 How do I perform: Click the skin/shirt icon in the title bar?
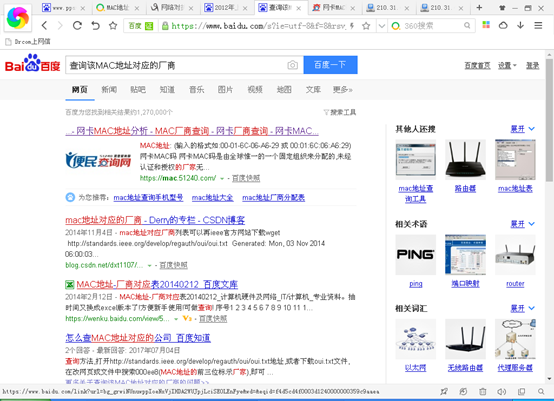coord(502,8)
